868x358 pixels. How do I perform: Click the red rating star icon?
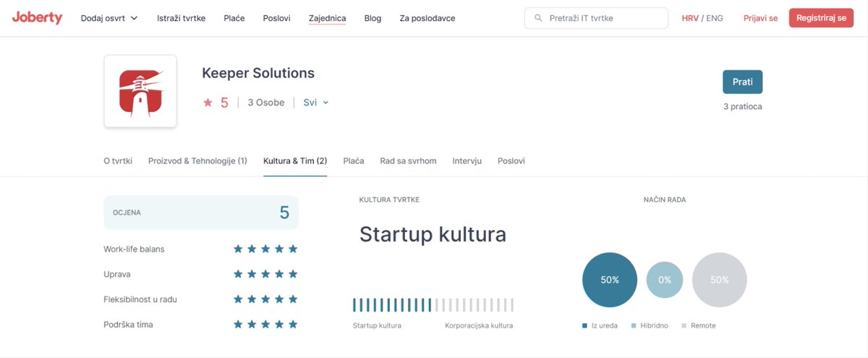(208, 103)
